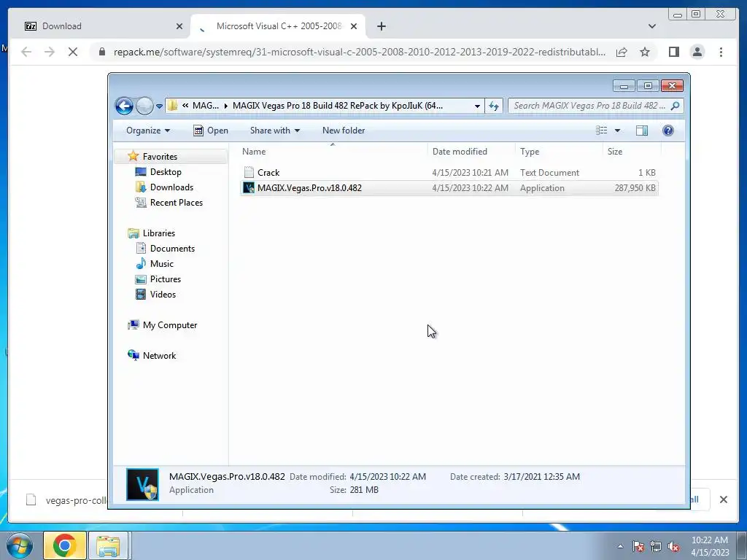The image size is (747, 560).
Task: Select Libraries in the navigation pane
Action: coord(158,233)
